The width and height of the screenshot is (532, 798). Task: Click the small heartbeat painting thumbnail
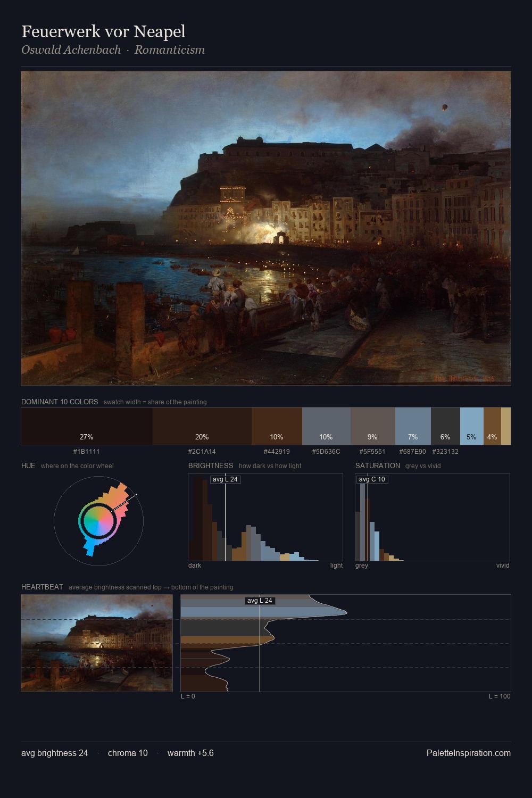point(97,643)
